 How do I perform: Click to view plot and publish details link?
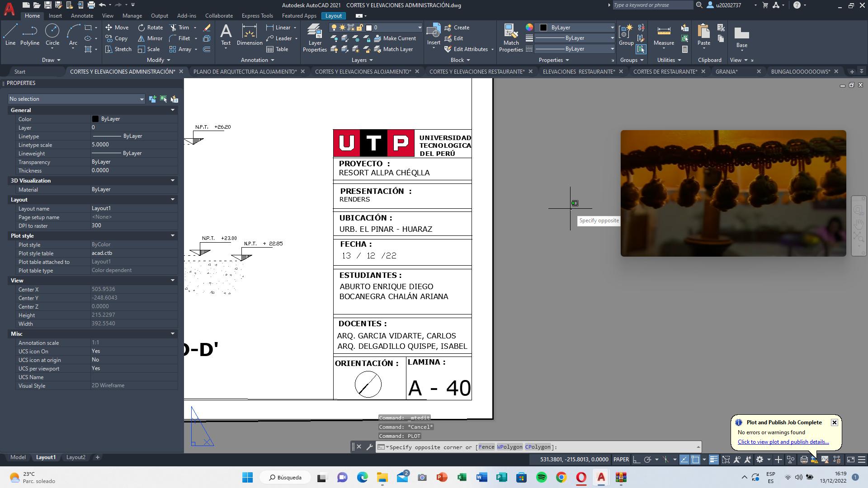point(783,442)
